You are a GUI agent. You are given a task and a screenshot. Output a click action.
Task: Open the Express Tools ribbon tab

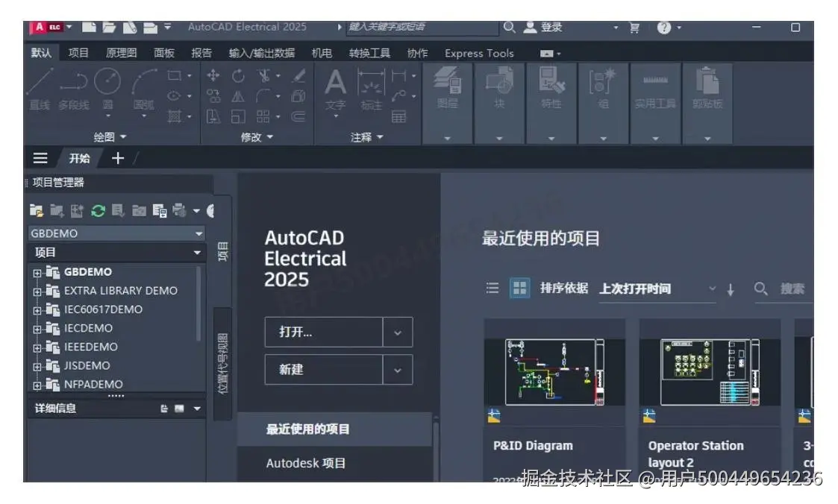[479, 53]
